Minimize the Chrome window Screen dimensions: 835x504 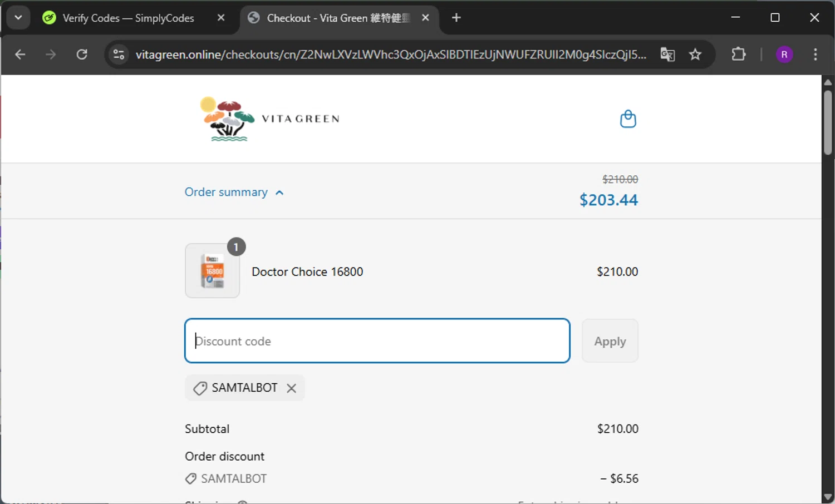(x=735, y=18)
